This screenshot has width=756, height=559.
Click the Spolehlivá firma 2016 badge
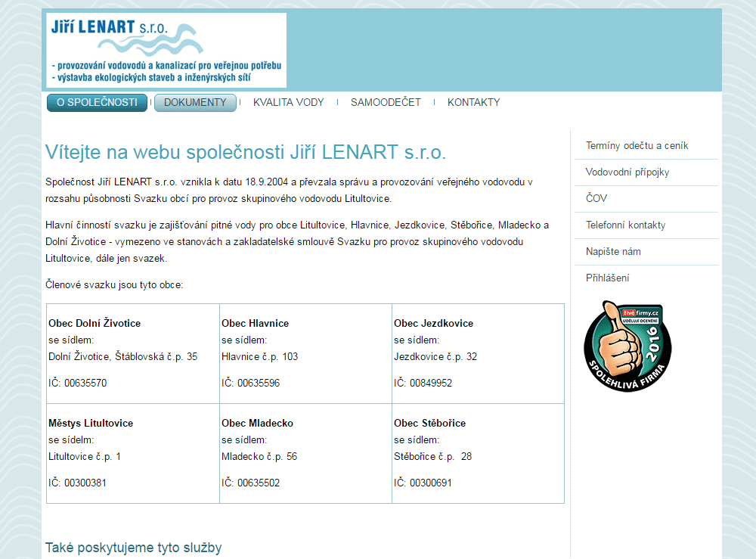627,346
